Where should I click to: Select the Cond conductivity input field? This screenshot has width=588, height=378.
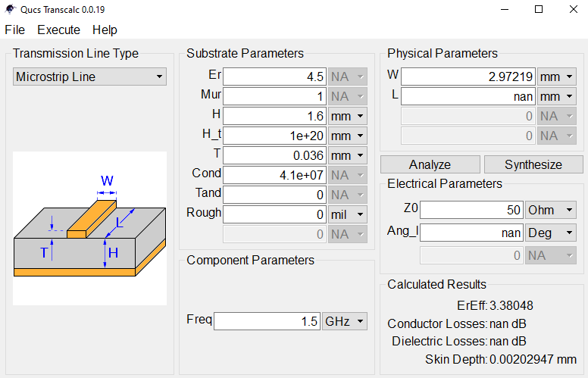(275, 175)
